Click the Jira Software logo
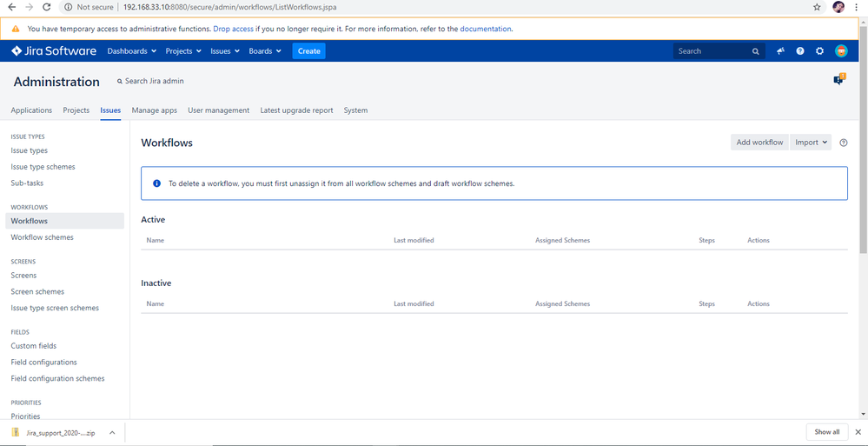This screenshot has width=868, height=446. pos(54,51)
